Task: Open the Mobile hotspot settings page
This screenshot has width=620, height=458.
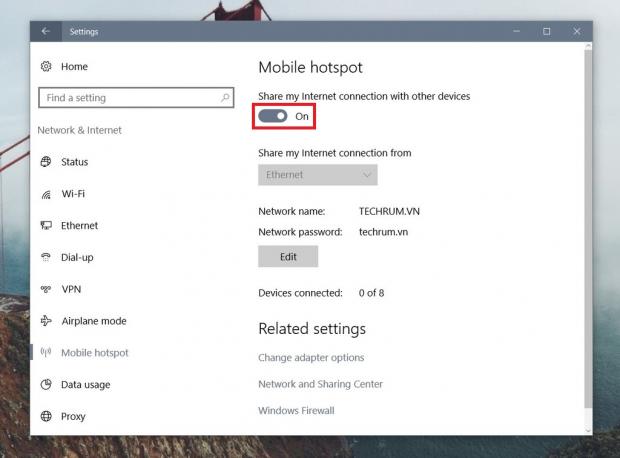Action: click(94, 353)
